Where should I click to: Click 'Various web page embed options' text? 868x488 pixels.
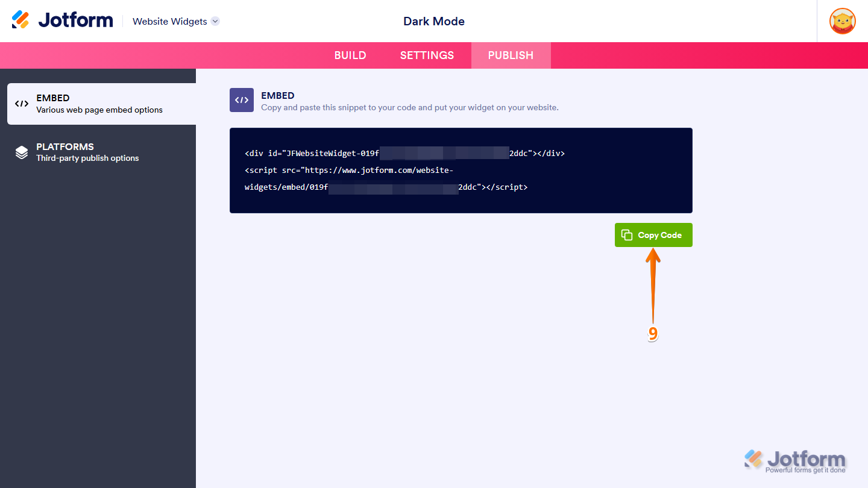(99, 110)
